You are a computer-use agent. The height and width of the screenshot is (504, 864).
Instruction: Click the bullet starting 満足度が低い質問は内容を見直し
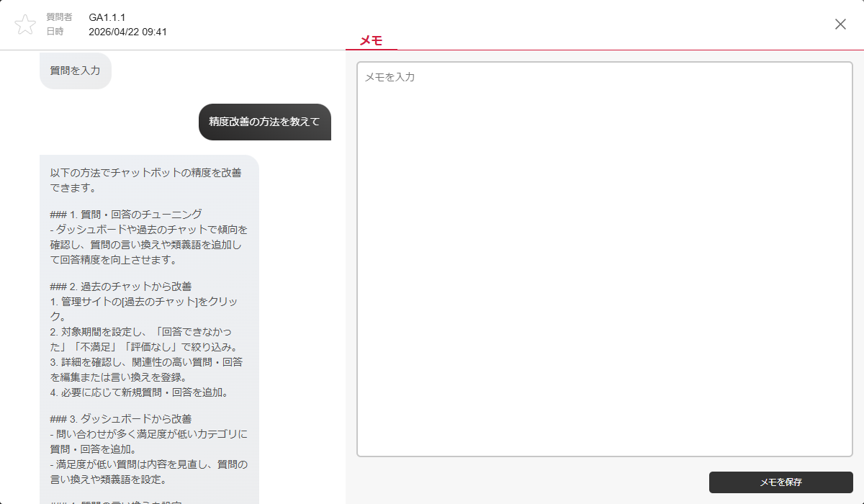[149, 464]
